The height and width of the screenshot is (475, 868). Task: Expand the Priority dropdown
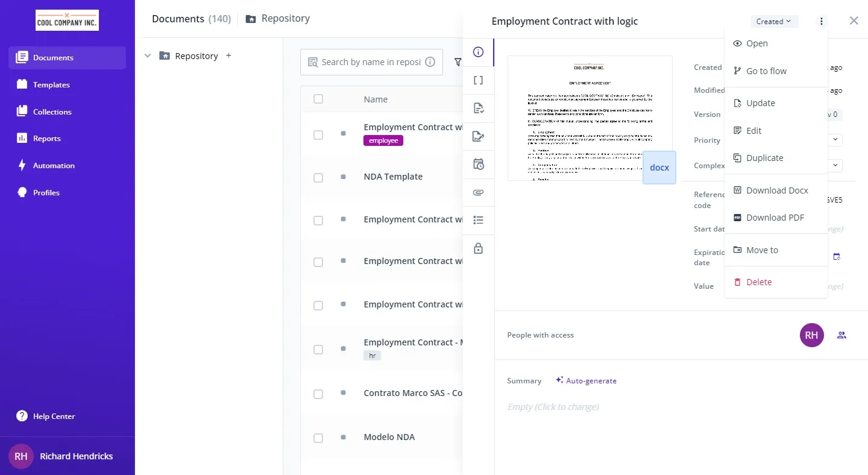pos(835,140)
